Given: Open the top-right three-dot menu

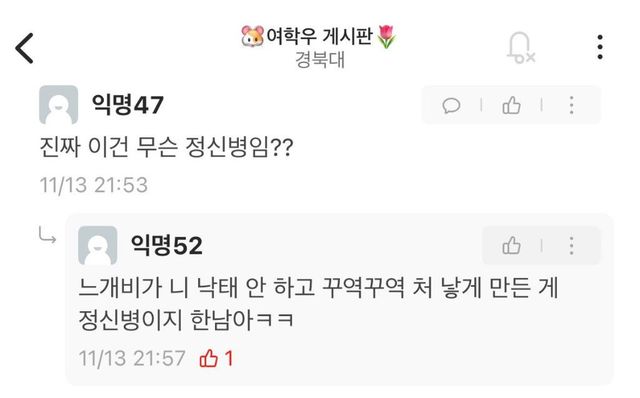Looking at the screenshot, I should (x=600, y=47).
